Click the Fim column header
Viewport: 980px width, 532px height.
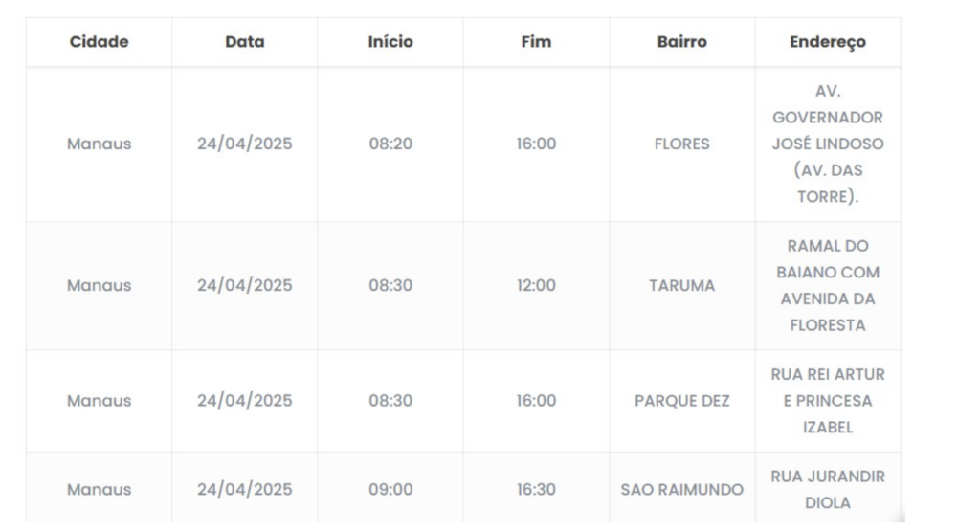pyautogui.click(x=536, y=42)
